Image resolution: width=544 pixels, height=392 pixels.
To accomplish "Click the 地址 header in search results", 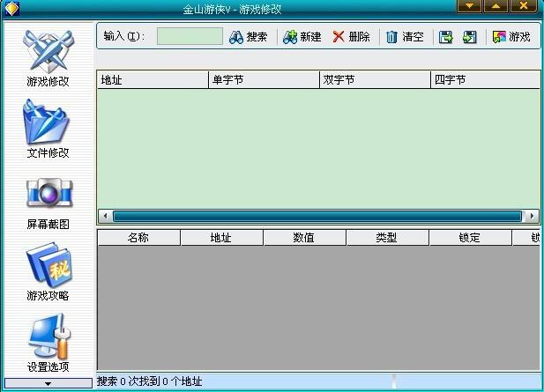I will coord(153,80).
